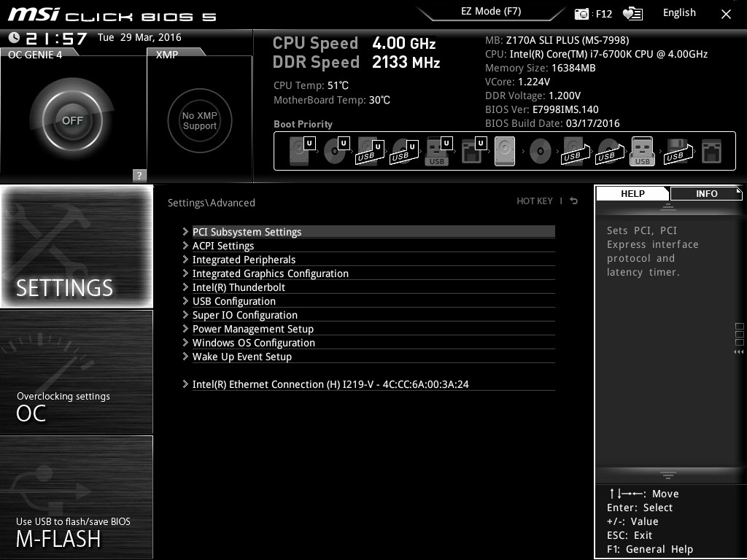Click the stacked squares at right edge
Image resolution: width=747 pixels, height=560 pixels.
tap(740, 334)
